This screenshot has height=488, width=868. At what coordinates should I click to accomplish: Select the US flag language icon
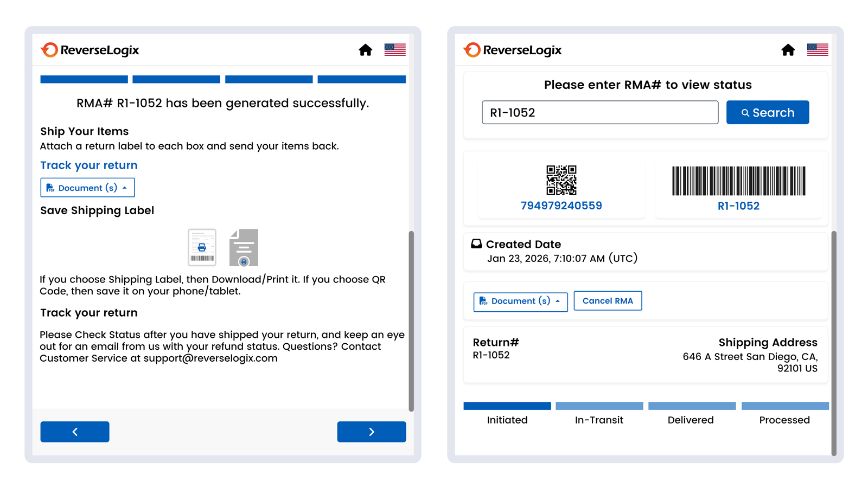coord(394,49)
